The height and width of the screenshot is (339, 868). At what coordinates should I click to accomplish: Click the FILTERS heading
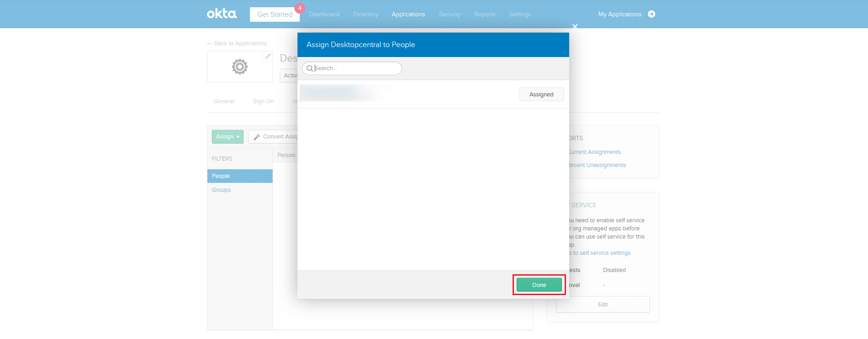click(222, 159)
